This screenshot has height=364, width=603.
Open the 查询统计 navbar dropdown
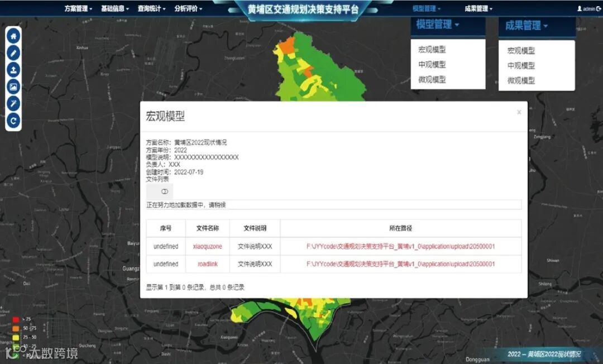click(x=151, y=8)
